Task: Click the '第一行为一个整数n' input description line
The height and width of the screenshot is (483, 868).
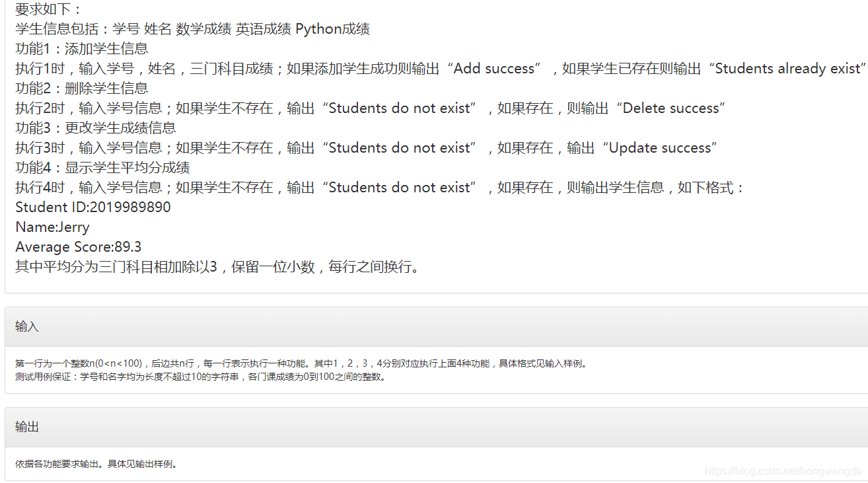Action: tap(301, 363)
